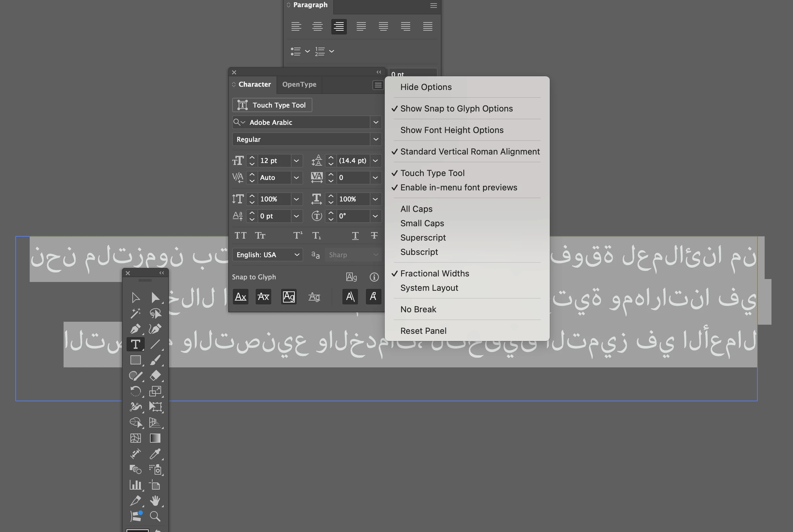
Task: Choose the Zoom tool
Action: click(155, 516)
